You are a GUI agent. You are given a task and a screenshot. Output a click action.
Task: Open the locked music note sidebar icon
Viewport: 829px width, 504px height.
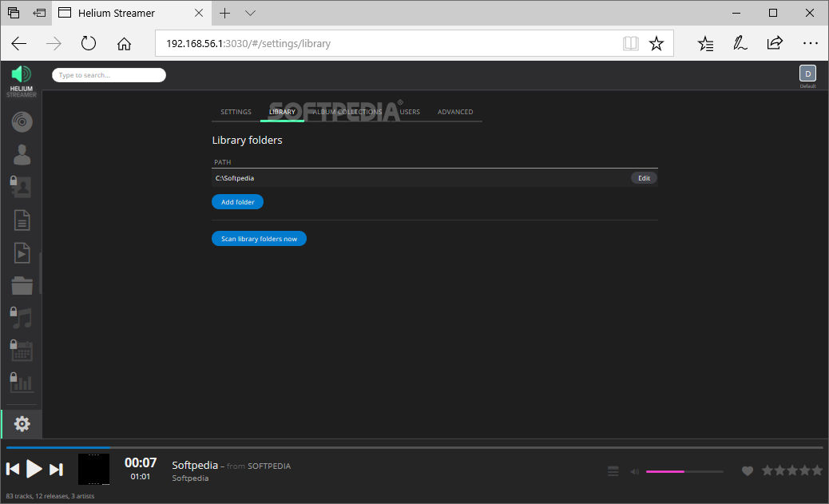(21, 318)
